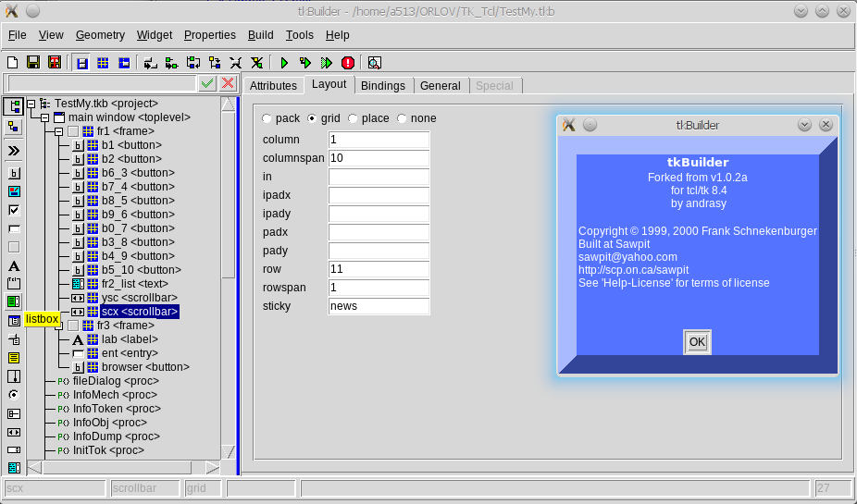Click the double green arrow run icon
Screen dimensions: 857x504
pos(327,63)
